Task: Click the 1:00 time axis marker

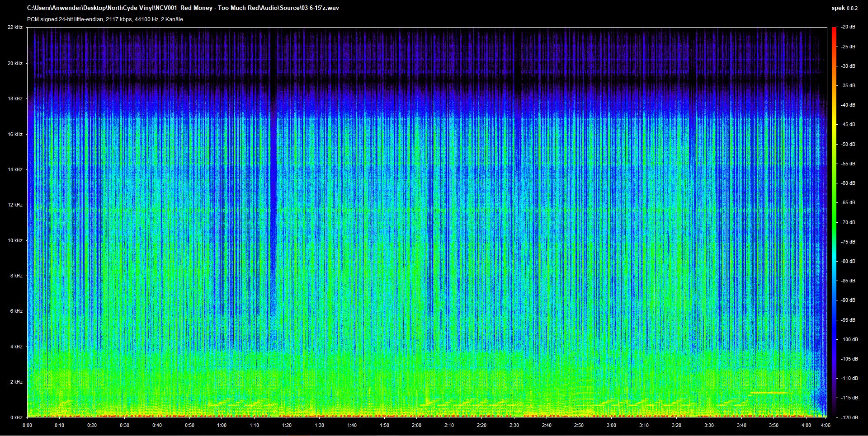Action: pos(222,425)
